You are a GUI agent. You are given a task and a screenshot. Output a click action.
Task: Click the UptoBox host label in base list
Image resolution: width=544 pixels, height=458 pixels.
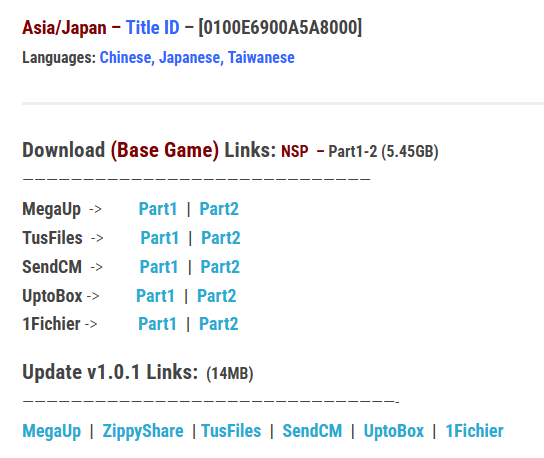coord(52,297)
